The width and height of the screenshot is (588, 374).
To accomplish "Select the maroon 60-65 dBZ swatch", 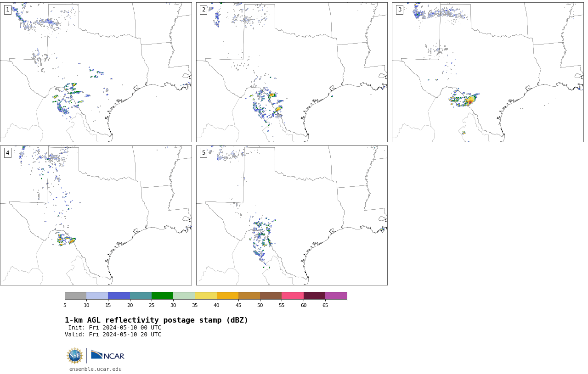I will pos(314,296).
